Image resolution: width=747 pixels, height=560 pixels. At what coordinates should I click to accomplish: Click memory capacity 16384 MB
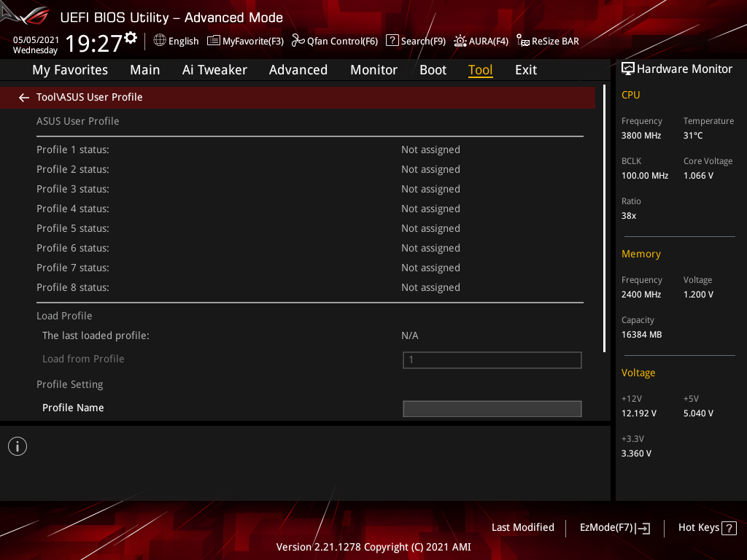point(642,335)
